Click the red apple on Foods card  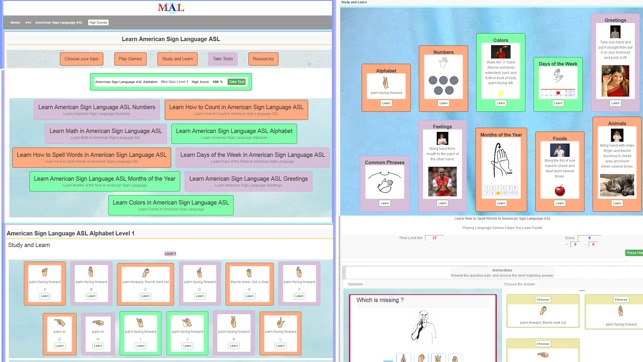pyautogui.click(x=560, y=191)
